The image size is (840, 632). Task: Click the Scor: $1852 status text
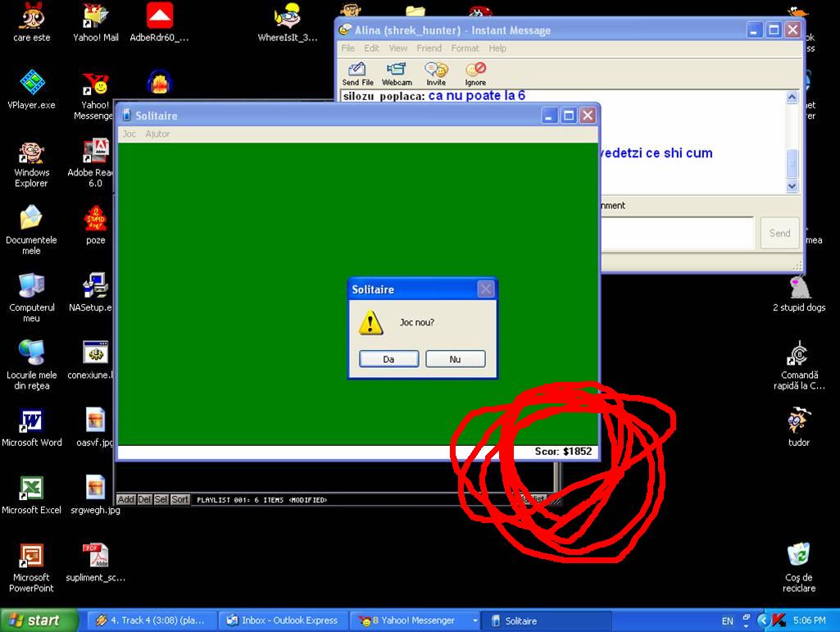pyautogui.click(x=563, y=452)
